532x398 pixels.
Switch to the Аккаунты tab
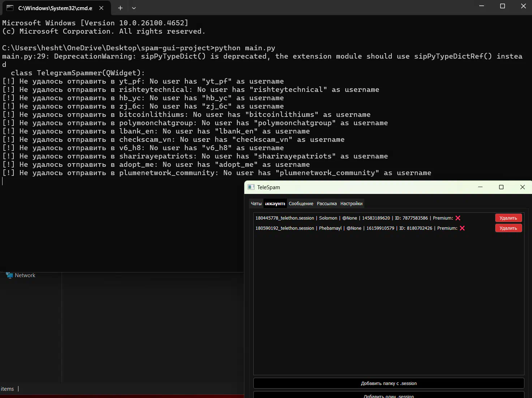click(275, 204)
